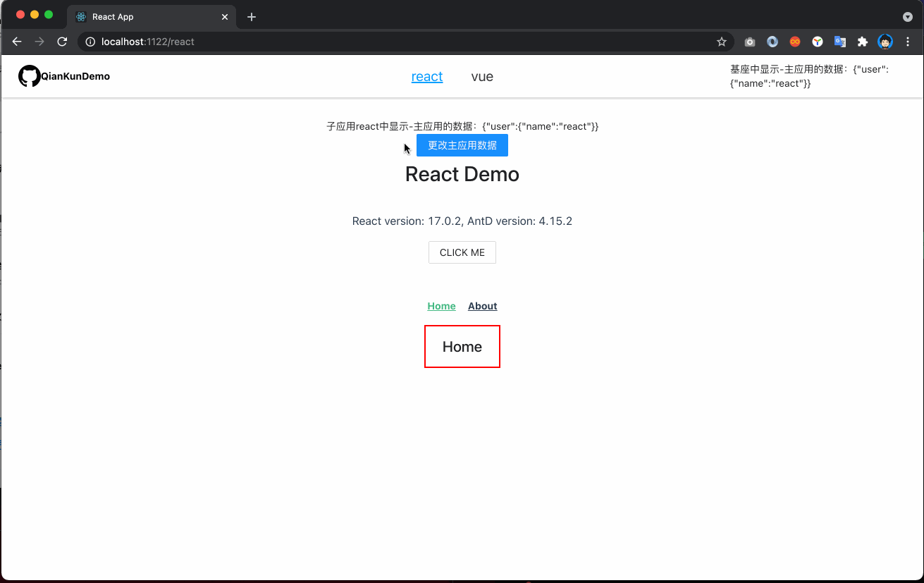The height and width of the screenshot is (583, 924).
Task: Open the Extensions puzzle piece menu
Action: tap(863, 42)
